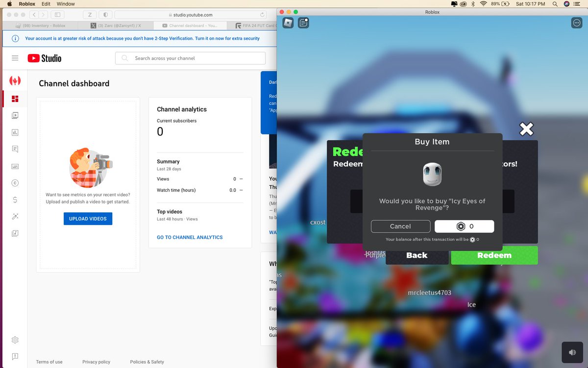Image resolution: width=588 pixels, height=368 pixels.
Task: Open the Copyright sidebar icon
Action: (x=15, y=183)
